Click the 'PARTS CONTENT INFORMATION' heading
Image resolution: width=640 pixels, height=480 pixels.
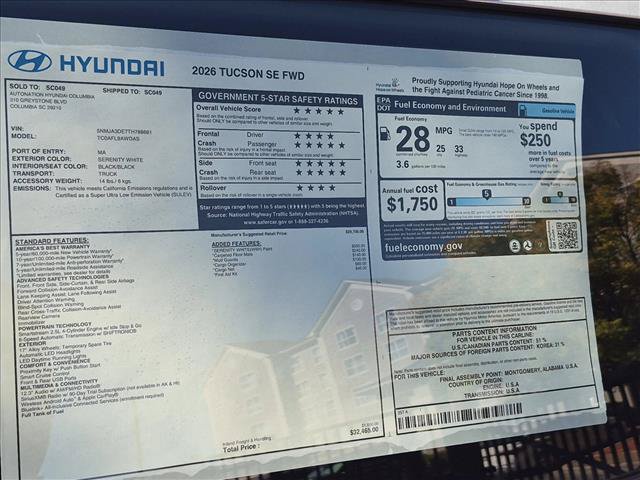point(494,331)
